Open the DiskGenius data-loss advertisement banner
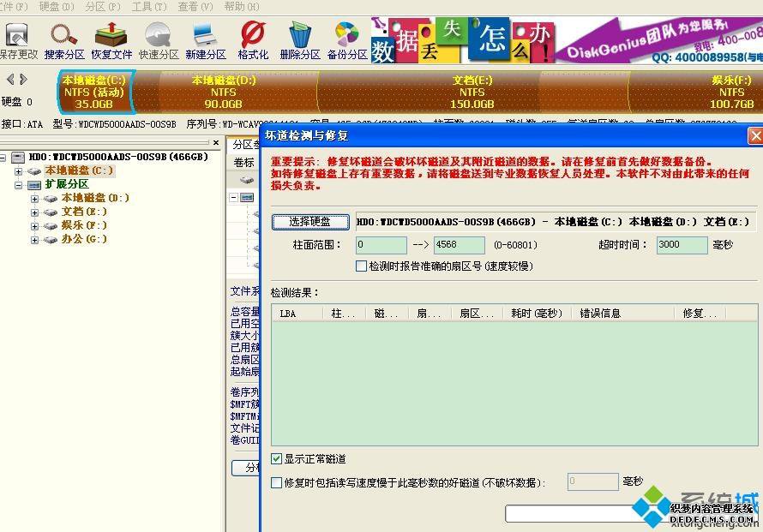The height and width of the screenshot is (532, 763). point(567,40)
